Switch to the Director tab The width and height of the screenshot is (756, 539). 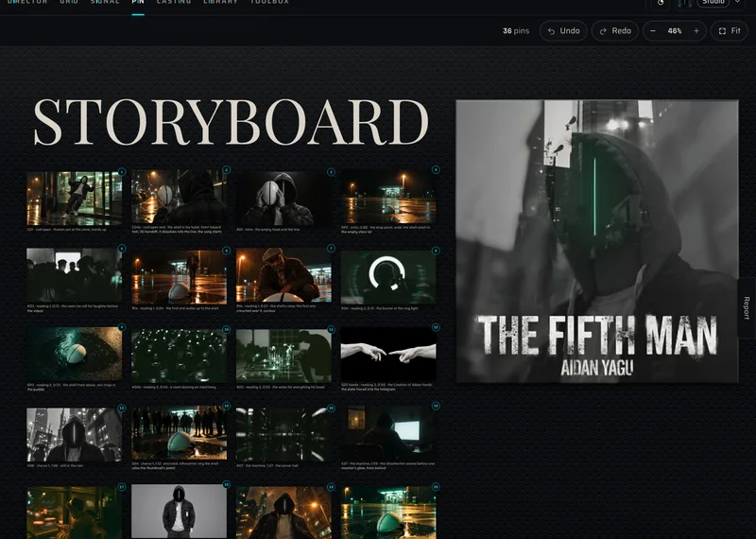pyautogui.click(x=27, y=3)
